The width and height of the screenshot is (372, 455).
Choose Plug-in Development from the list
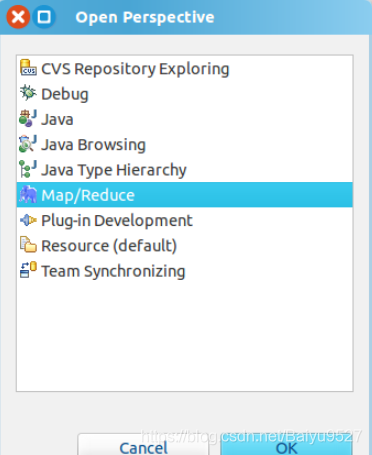click(x=117, y=221)
